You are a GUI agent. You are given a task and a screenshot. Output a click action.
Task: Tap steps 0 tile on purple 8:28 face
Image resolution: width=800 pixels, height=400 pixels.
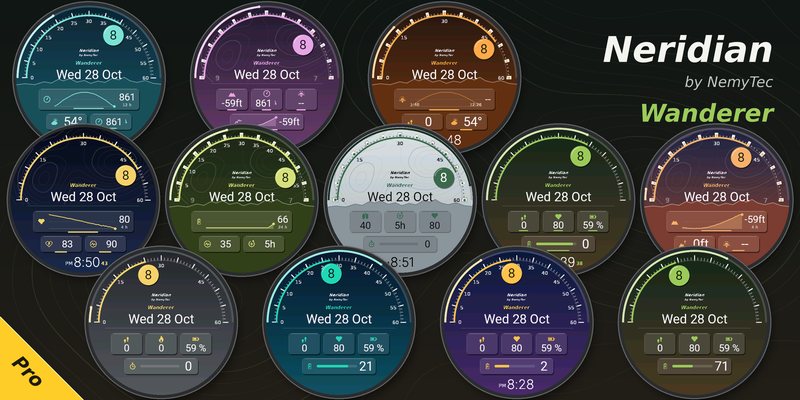[482, 344]
